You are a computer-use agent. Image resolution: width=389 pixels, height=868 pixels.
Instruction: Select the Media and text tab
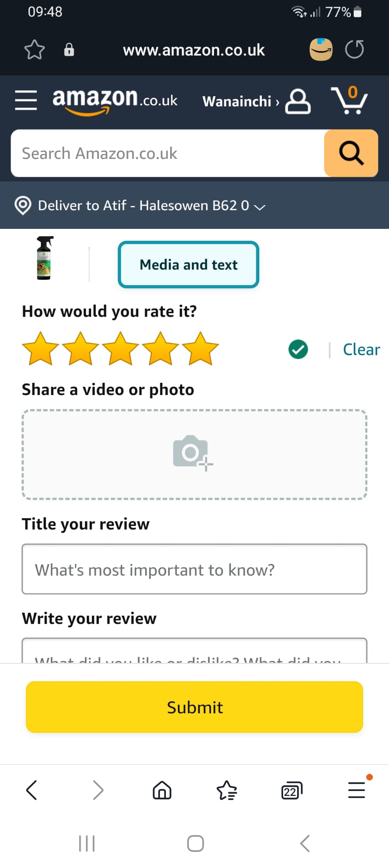(189, 264)
